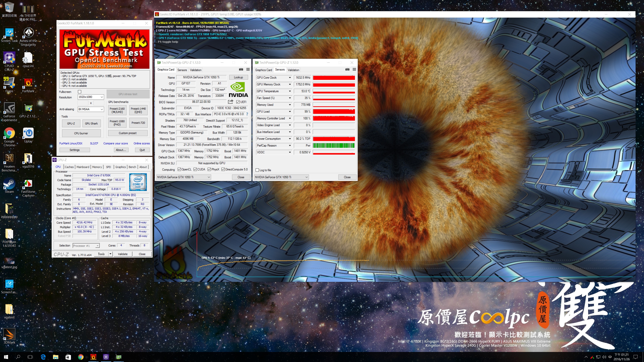Screen dimensions: 644x362
Task: Start the CPU burner tool
Action: click(81, 133)
